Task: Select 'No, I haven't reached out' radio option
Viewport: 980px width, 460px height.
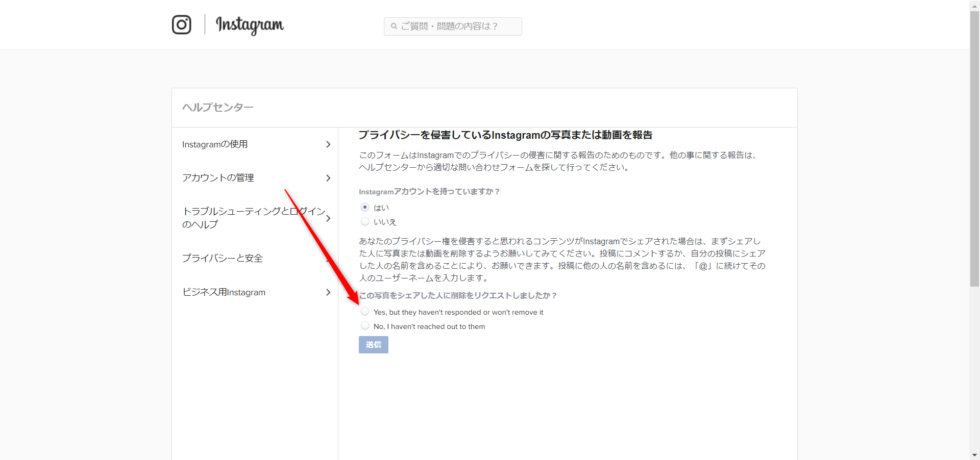Action: tap(364, 325)
